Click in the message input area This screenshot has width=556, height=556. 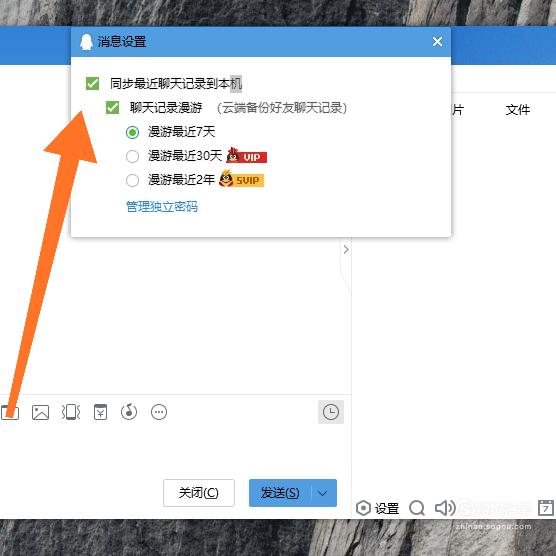click(x=176, y=450)
